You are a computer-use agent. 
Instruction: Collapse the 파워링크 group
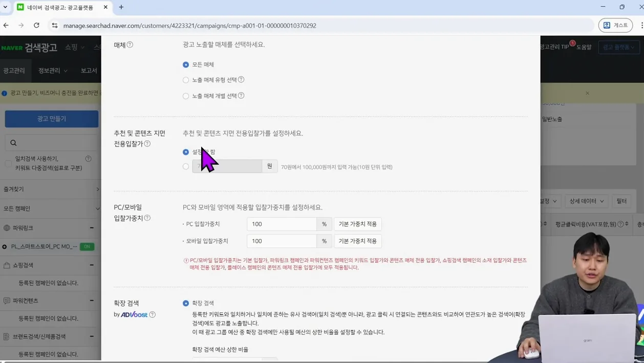pos(92,228)
